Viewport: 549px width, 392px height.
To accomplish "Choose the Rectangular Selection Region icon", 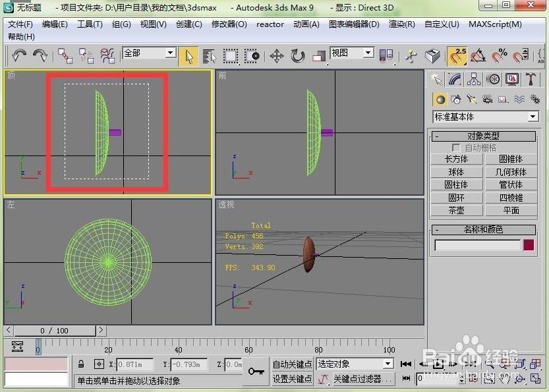I will tap(231, 56).
